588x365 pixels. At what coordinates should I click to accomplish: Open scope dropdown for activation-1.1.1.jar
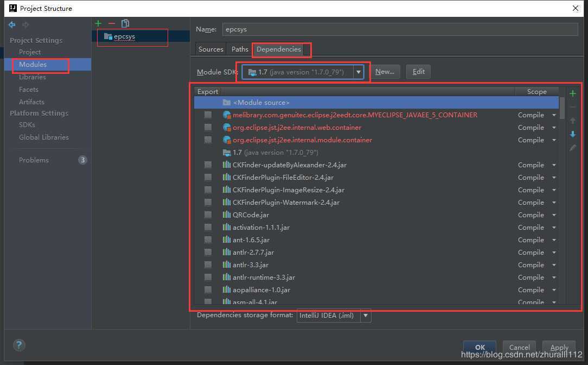coord(554,227)
